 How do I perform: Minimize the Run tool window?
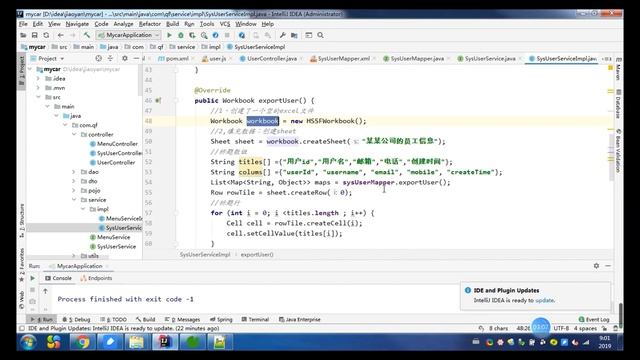point(608,266)
